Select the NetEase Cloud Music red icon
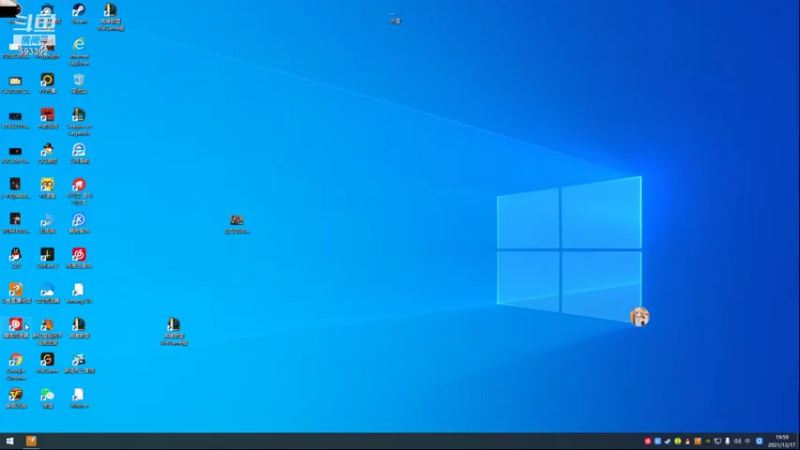This screenshot has height=450, width=800. pos(79,258)
